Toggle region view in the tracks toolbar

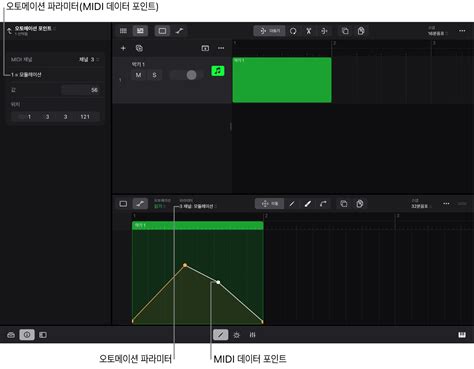pyautogui.click(x=162, y=31)
